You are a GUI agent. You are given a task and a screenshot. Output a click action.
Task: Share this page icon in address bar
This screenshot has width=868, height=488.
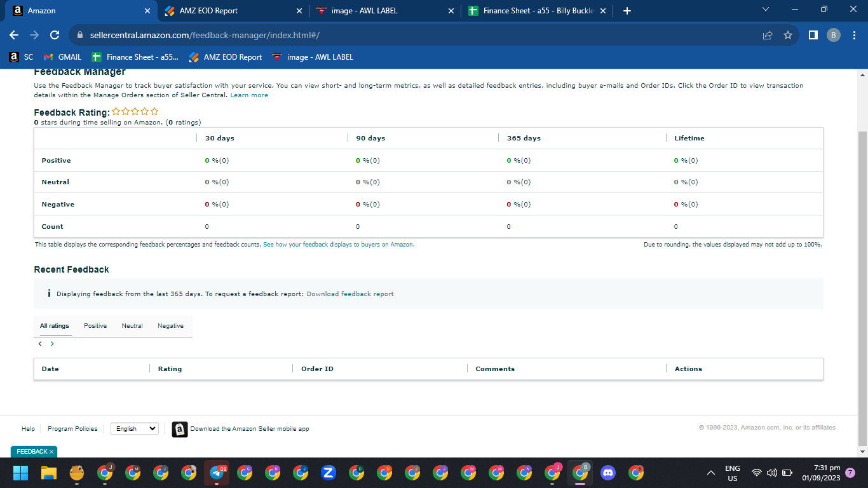[768, 35]
